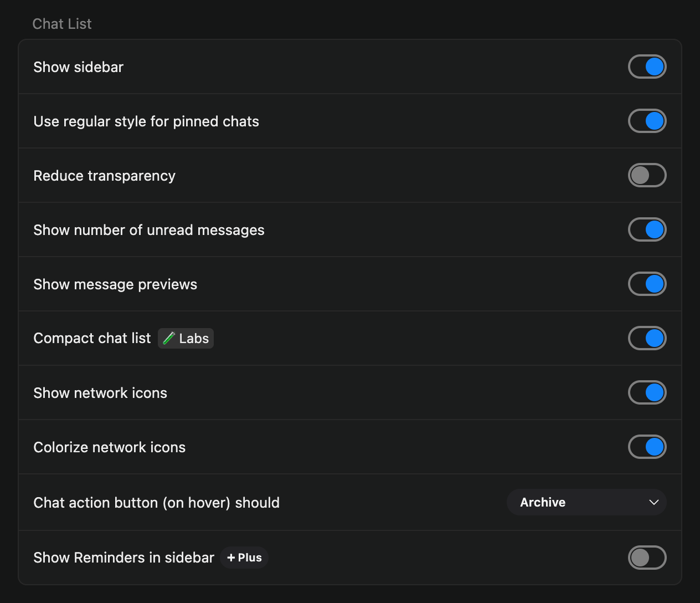Click "Show Reminders in sidebar" label
This screenshot has height=603, width=700.
123,558
